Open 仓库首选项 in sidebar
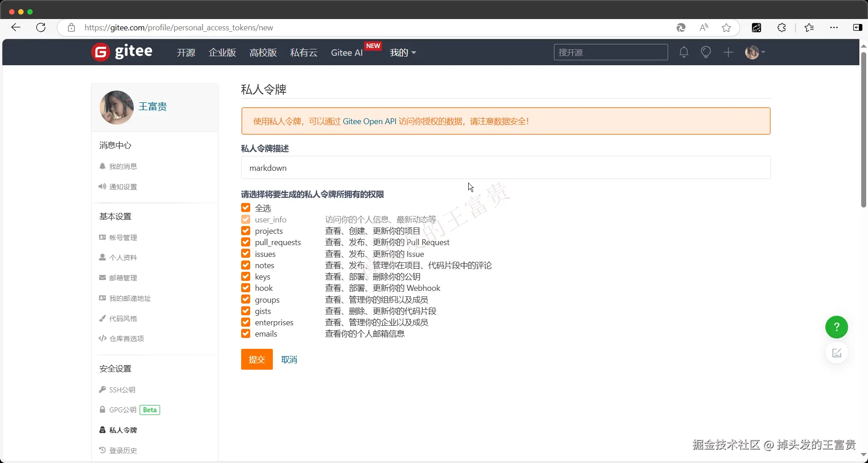 121,338
